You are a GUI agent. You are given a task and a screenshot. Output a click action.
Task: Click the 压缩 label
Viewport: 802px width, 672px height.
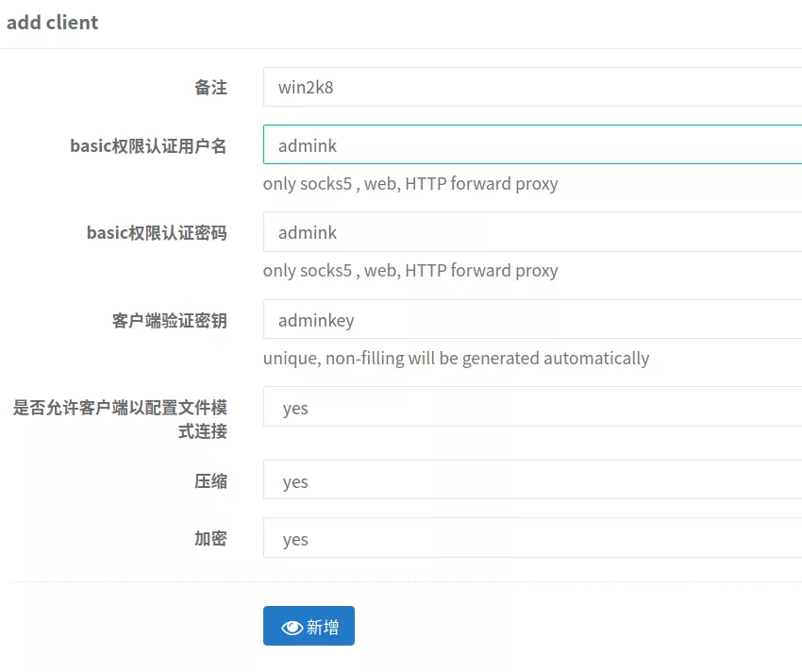(x=210, y=481)
